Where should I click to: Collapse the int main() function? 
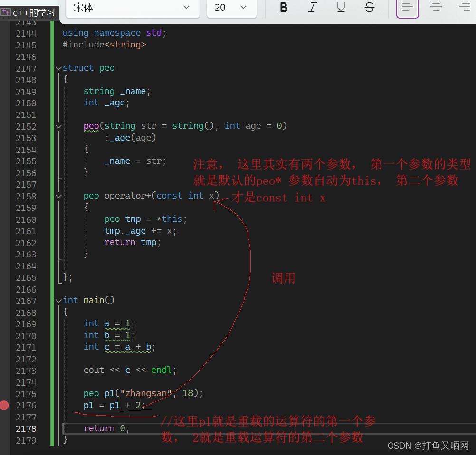pos(58,301)
